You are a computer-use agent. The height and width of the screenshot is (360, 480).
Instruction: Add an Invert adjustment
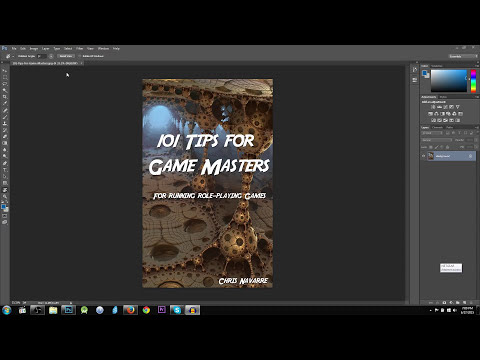point(434,120)
